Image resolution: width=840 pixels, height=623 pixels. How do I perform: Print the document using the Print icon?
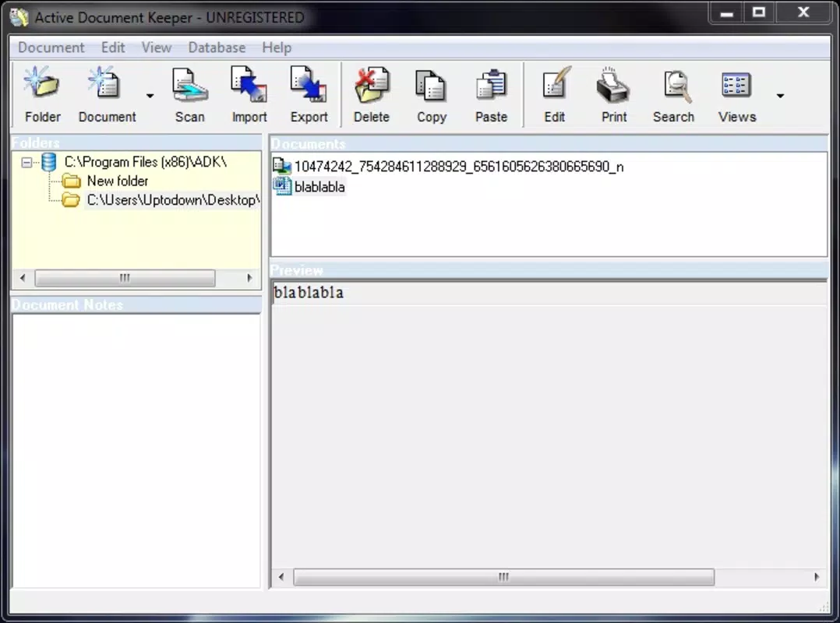[x=613, y=94]
